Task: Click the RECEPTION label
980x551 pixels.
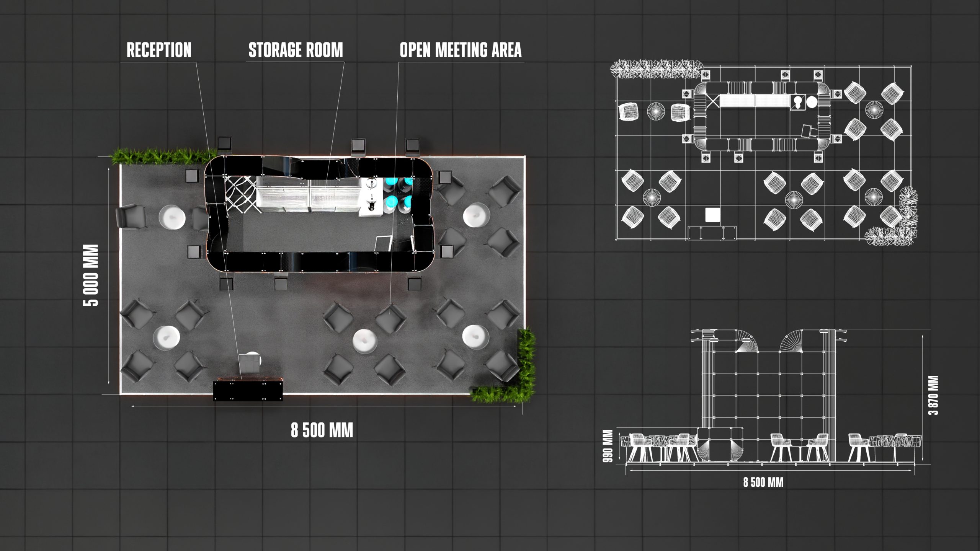Action: [159, 50]
